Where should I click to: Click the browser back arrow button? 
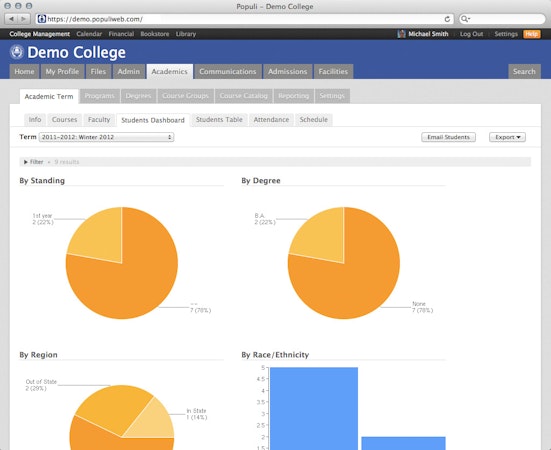[11, 19]
